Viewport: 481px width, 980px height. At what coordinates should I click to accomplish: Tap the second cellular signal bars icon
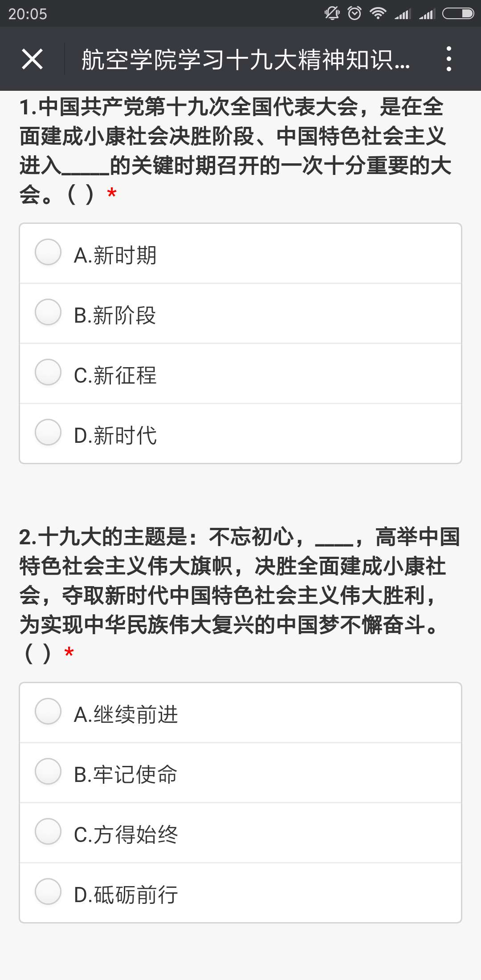tap(427, 14)
